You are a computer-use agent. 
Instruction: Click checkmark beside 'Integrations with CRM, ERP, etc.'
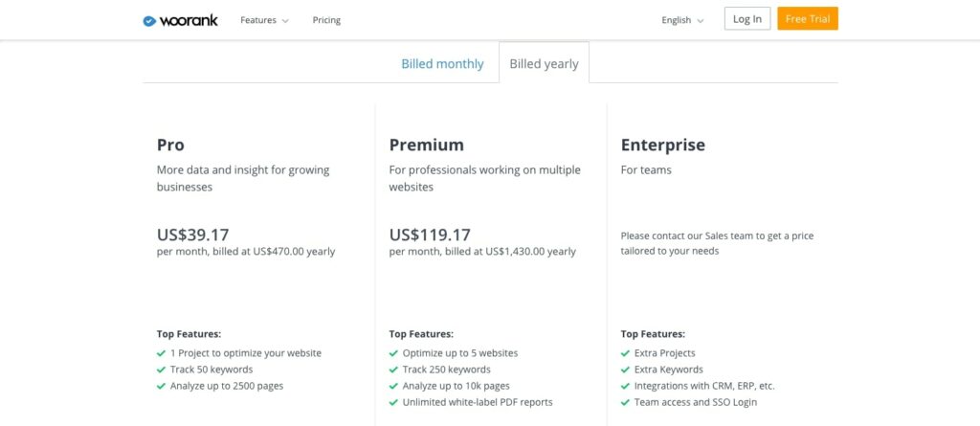[x=625, y=387]
